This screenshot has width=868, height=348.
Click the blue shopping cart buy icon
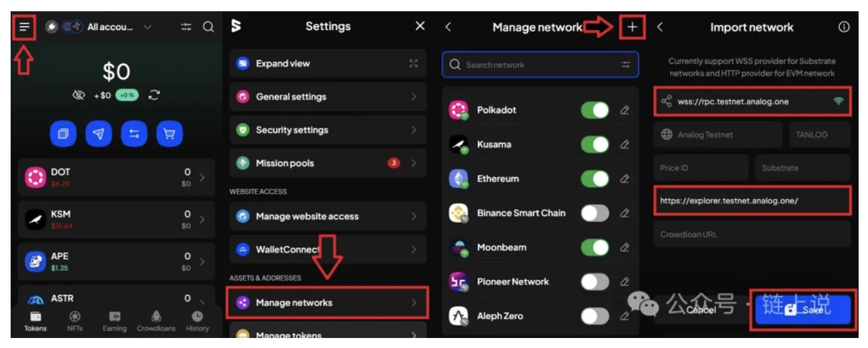[x=170, y=134]
